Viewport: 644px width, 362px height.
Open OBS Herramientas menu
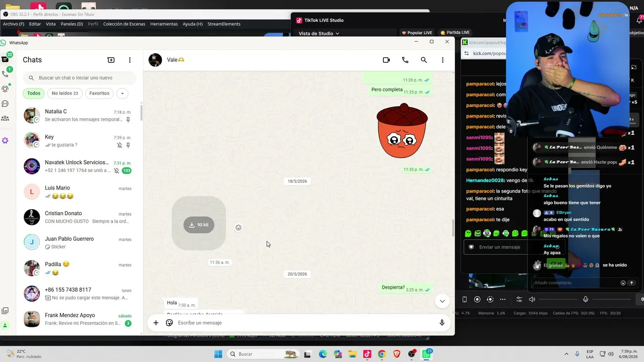pyautogui.click(x=164, y=24)
